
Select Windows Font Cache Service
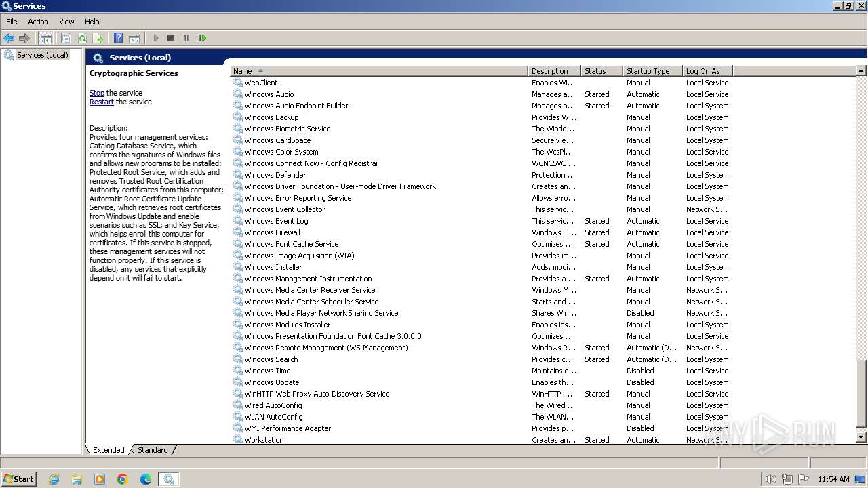292,244
